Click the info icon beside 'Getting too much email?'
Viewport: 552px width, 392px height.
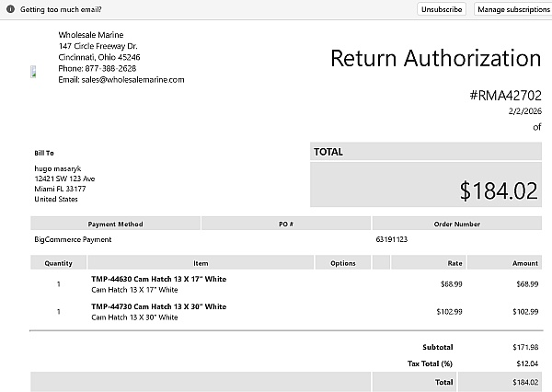click(x=9, y=8)
